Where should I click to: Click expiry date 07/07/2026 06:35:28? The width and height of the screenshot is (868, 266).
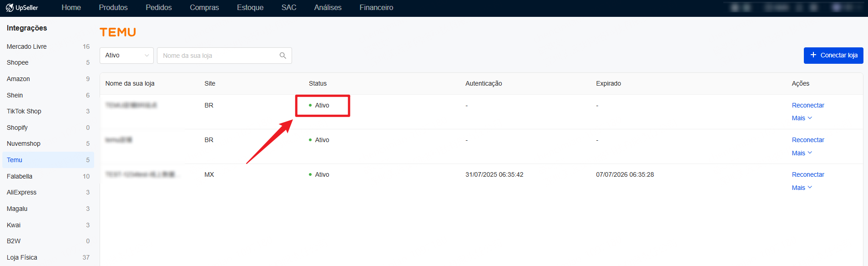[625, 174]
